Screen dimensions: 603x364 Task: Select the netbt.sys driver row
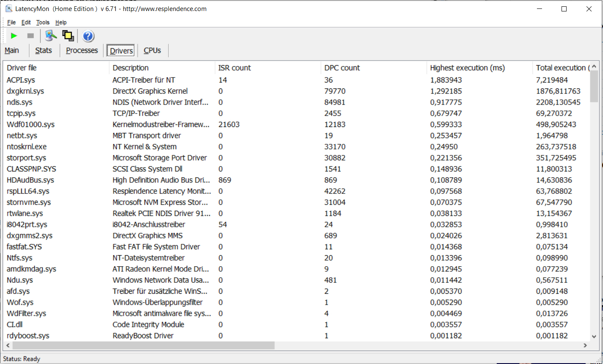pyautogui.click(x=296, y=135)
